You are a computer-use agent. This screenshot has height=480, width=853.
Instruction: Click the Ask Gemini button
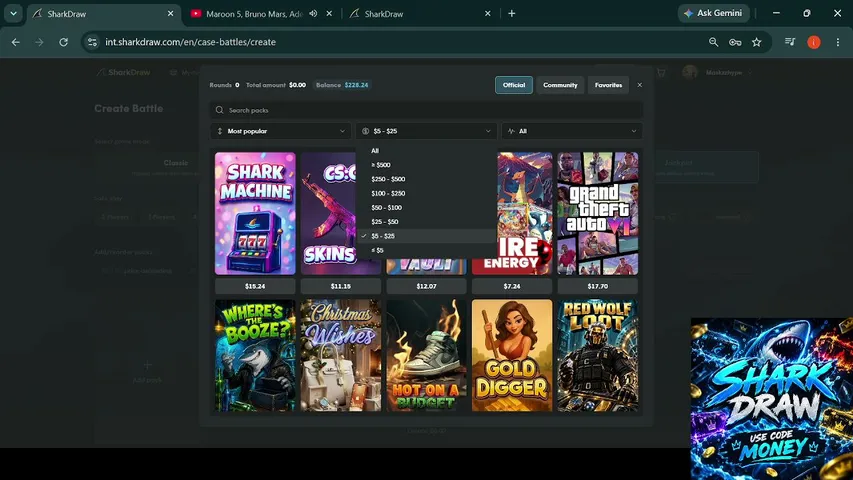713,13
